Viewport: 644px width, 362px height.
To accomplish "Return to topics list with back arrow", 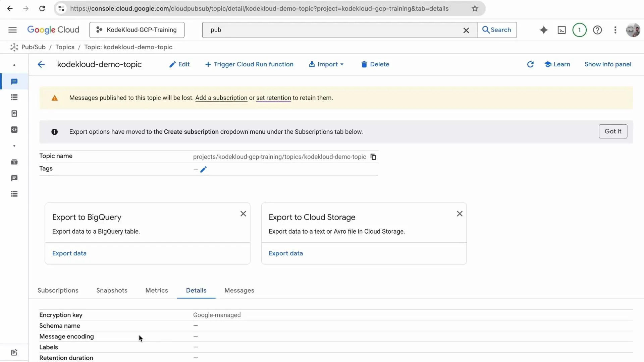I will [41, 64].
